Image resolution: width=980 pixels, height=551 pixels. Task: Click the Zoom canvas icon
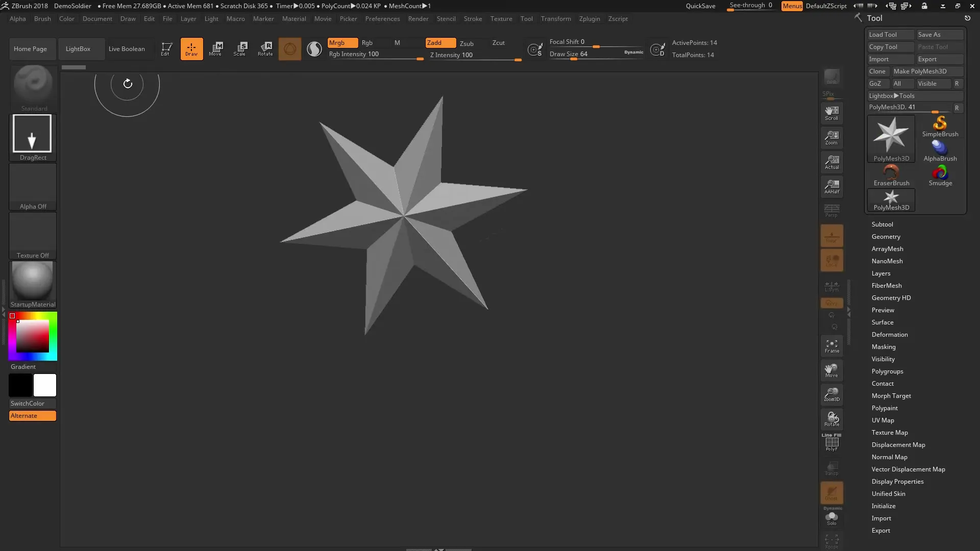[x=831, y=138]
